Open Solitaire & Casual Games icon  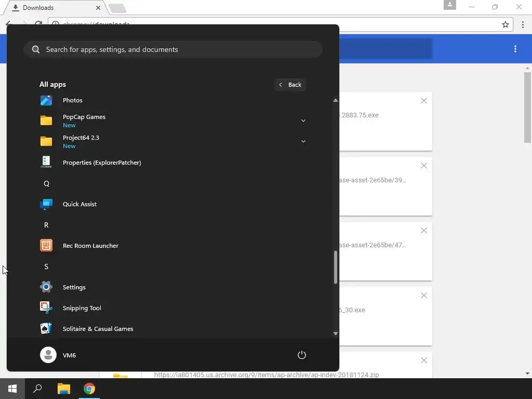click(46, 328)
